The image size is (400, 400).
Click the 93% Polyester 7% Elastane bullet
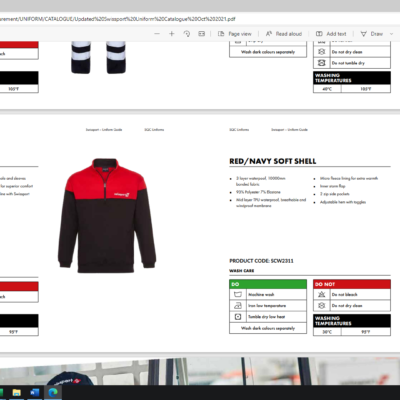258,192
